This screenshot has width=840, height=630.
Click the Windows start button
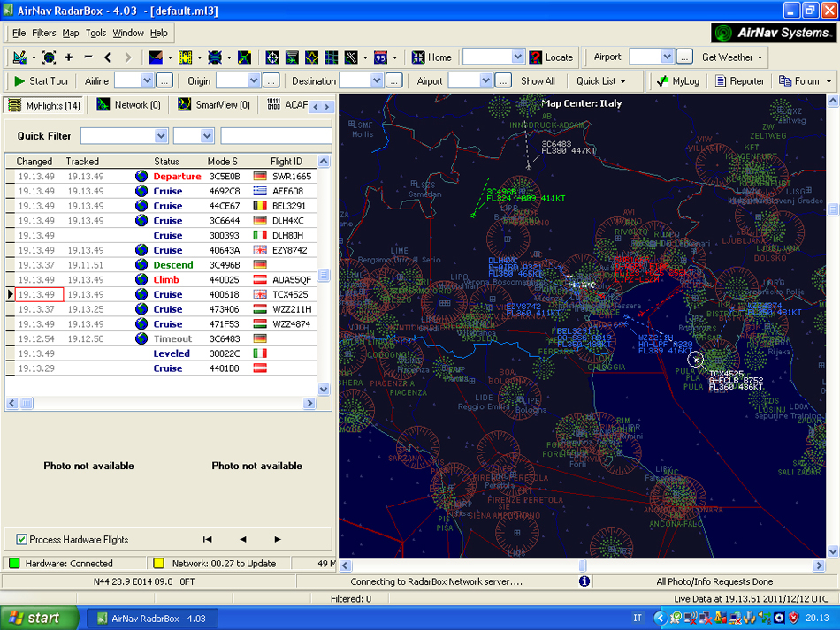(38, 618)
